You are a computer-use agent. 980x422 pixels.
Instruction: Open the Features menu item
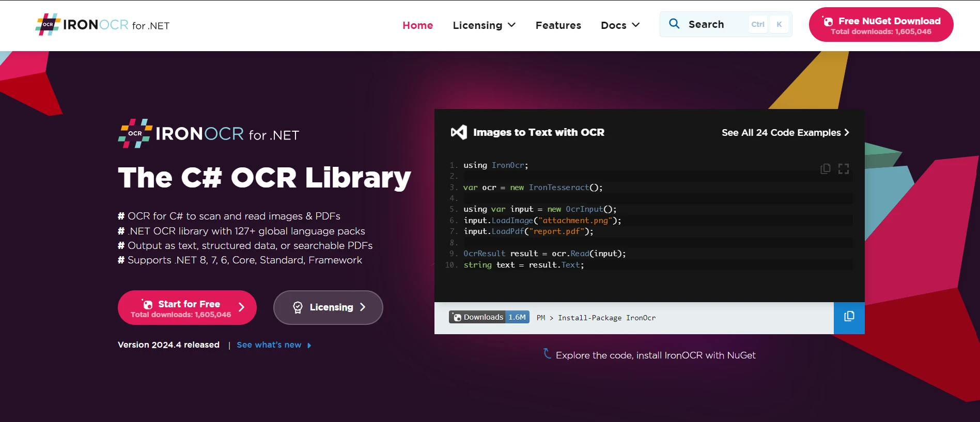pyautogui.click(x=558, y=25)
